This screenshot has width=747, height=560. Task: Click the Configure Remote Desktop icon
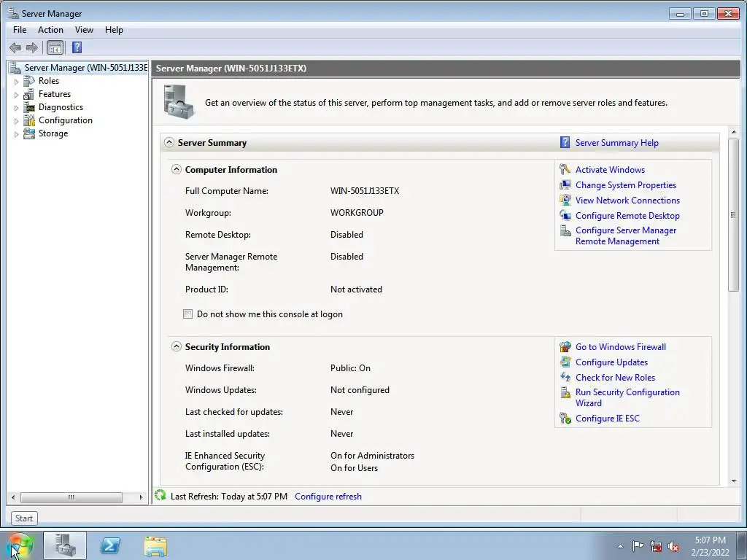[565, 215]
